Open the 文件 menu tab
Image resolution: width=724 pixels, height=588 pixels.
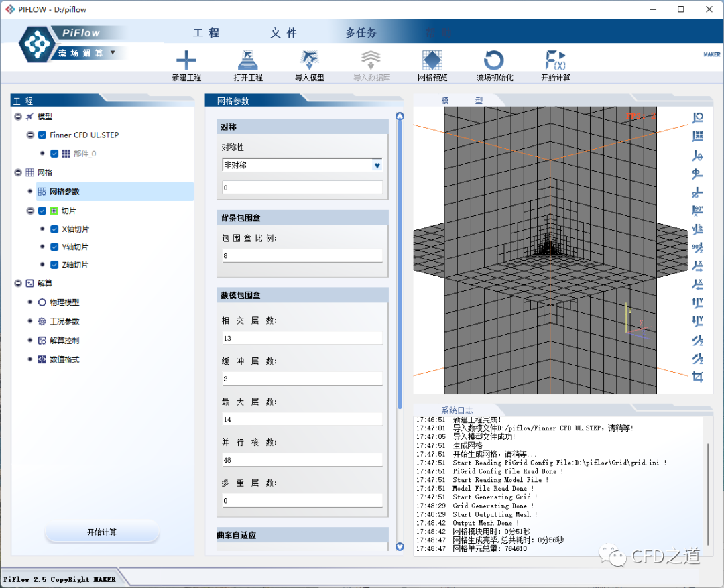(x=284, y=33)
